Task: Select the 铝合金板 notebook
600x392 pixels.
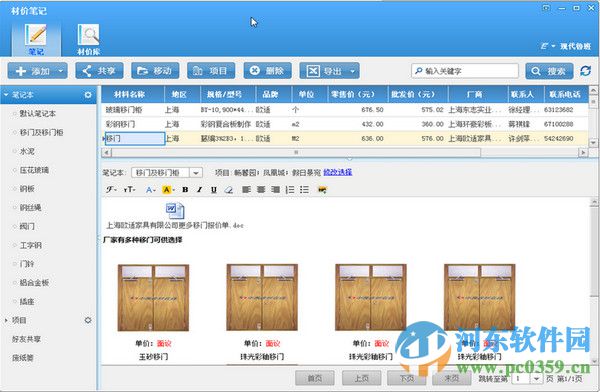Action: click(x=34, y=283)
